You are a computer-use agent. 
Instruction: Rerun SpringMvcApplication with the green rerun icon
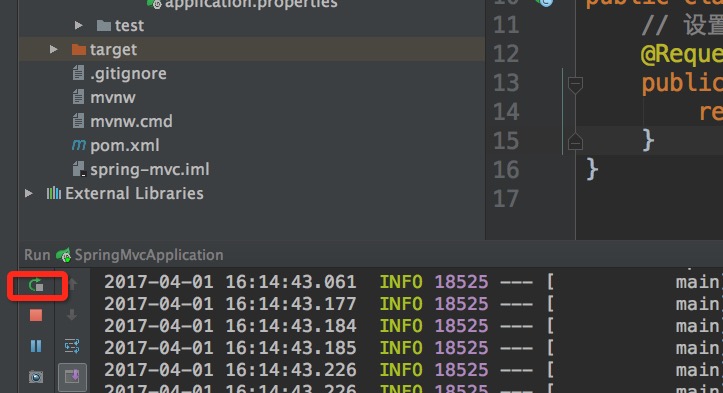pos(36,286)
